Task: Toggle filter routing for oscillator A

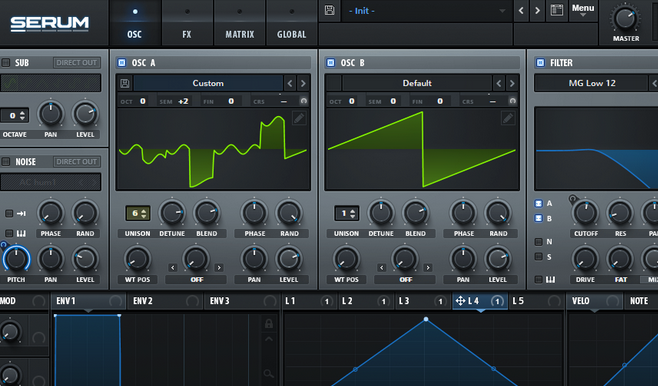Action: point(538,203)
